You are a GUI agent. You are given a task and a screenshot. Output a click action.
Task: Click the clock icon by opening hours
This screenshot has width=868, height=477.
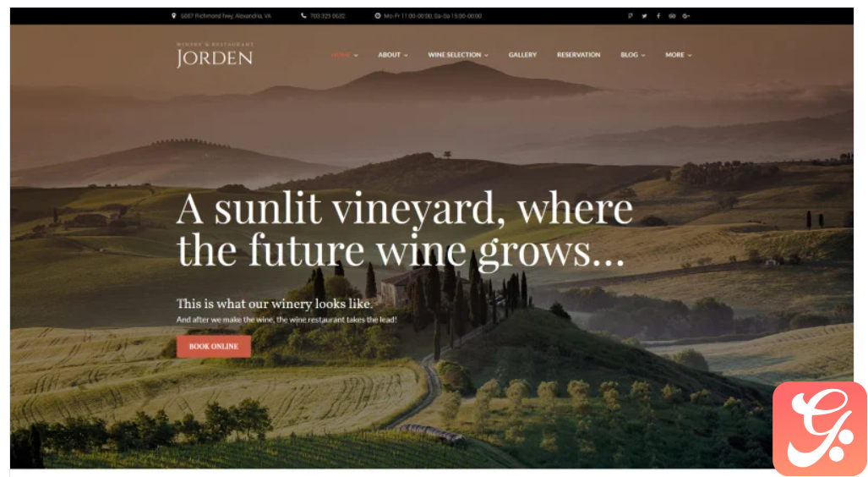(378, 16)
